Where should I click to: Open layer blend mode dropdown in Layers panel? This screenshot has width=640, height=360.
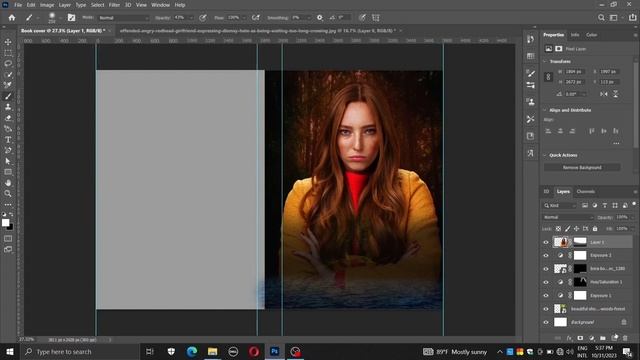click(x=567, y=217)
